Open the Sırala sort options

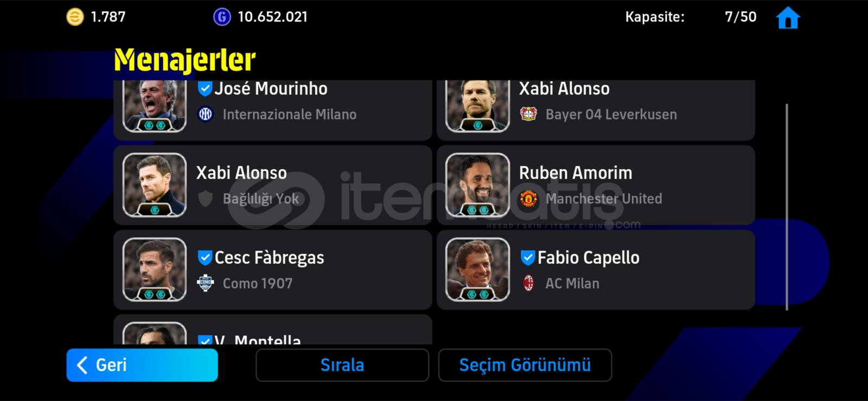point(342,365)
